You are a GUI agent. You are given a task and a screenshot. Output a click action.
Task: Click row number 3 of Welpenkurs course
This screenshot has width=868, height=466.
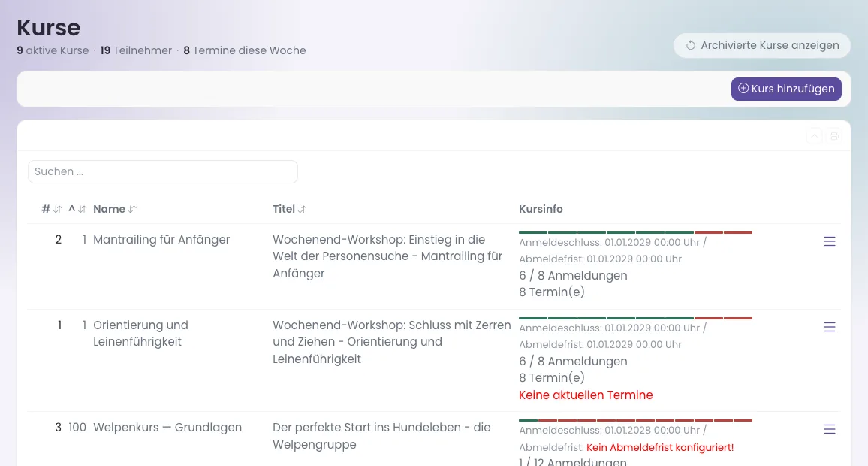(x=58, y=427)
